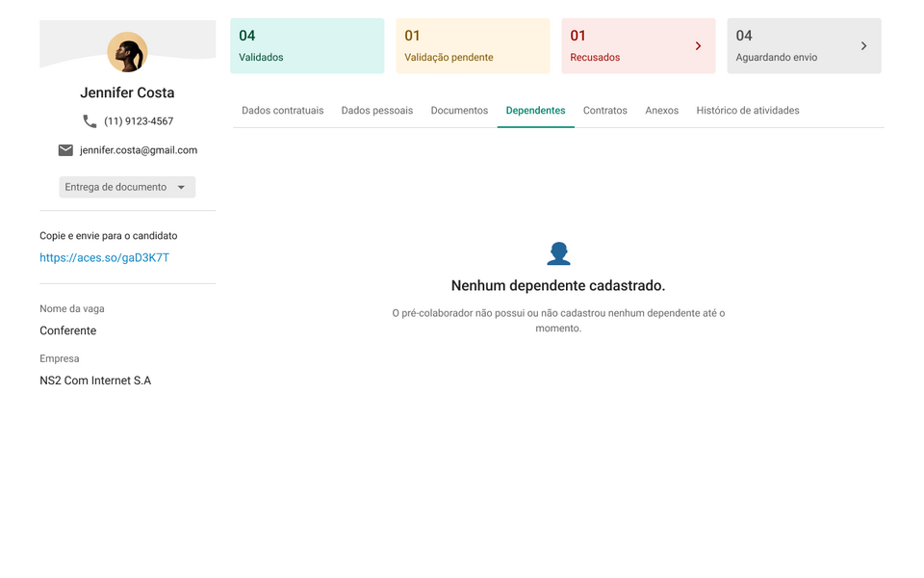Image resolution: width=924 pixels, height=578 pixels.
Task: Switch to the Anexos tab
Action: [x=662, y=110]
